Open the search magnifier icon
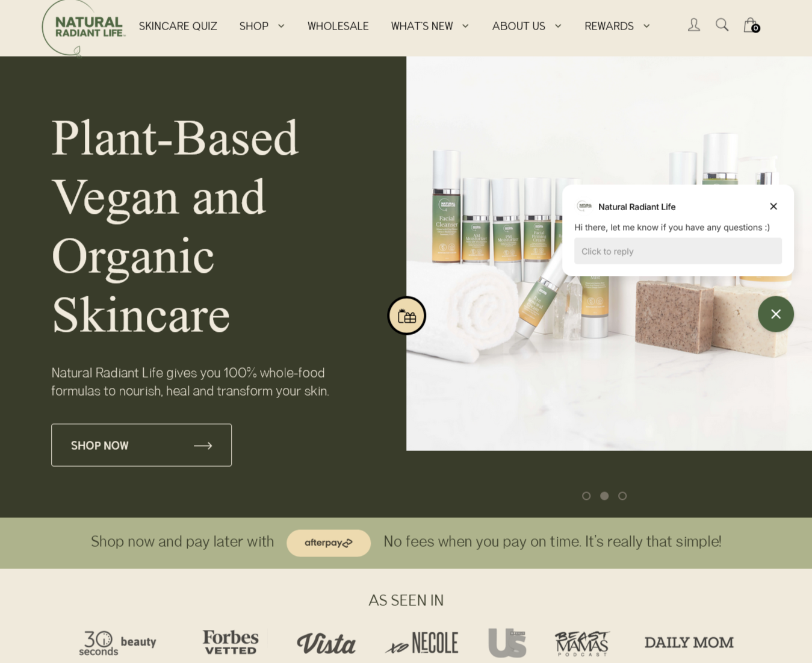 point(722,25)
